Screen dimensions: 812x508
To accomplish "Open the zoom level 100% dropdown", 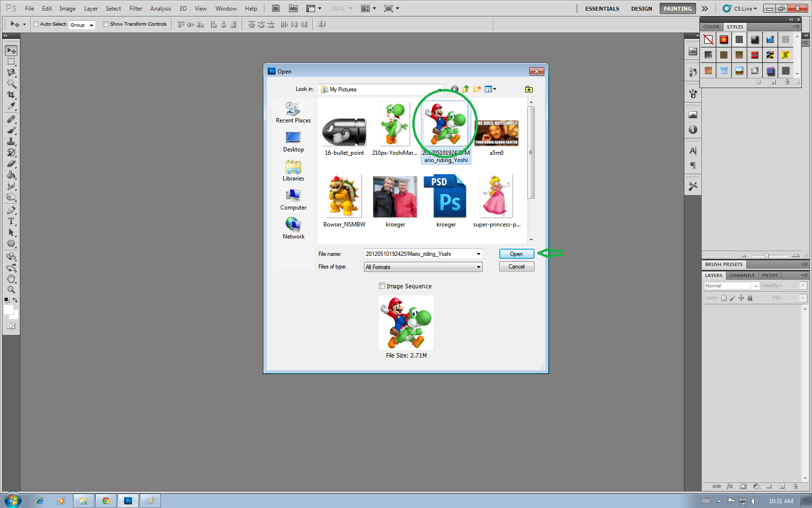I will point(341,8).
